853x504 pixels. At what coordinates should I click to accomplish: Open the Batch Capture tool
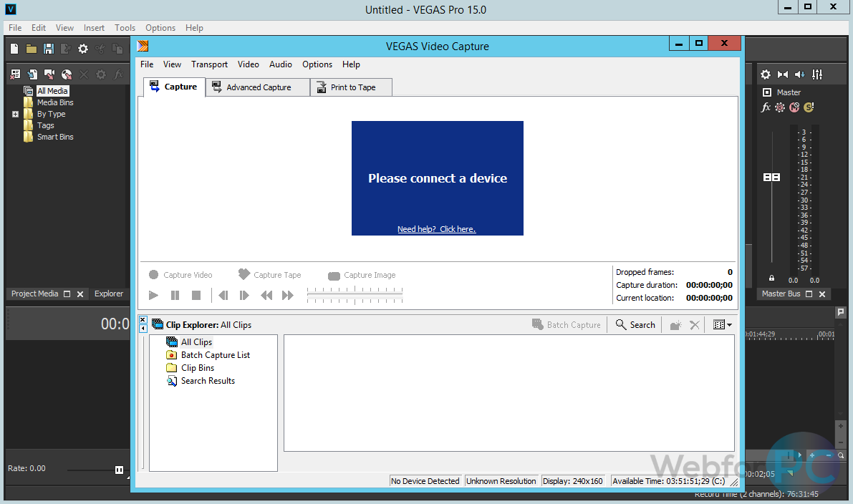coord(567,324)
